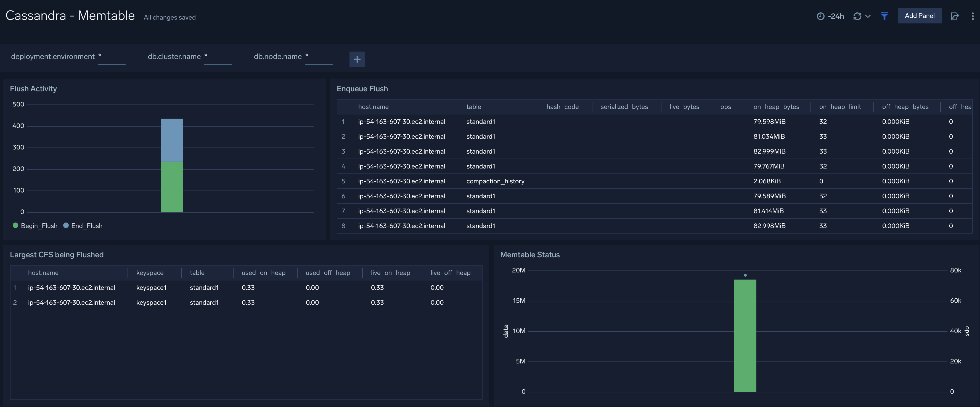Click the Cassandra - Memtable dashboard title
The height and width of the screenshot is (407, 980).
coord(70,16)
